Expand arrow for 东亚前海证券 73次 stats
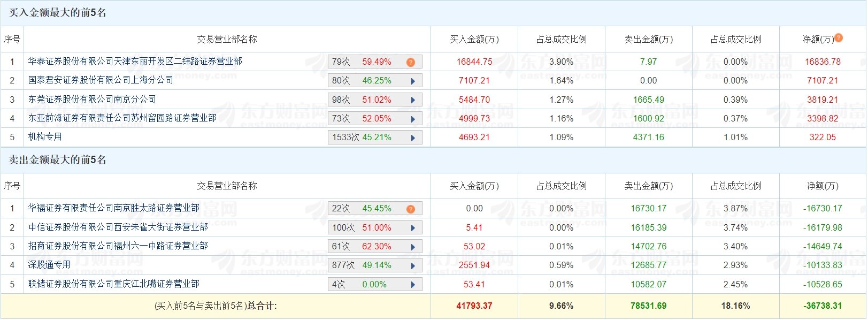The image size is (868, 320). click(x=413, y=119)
